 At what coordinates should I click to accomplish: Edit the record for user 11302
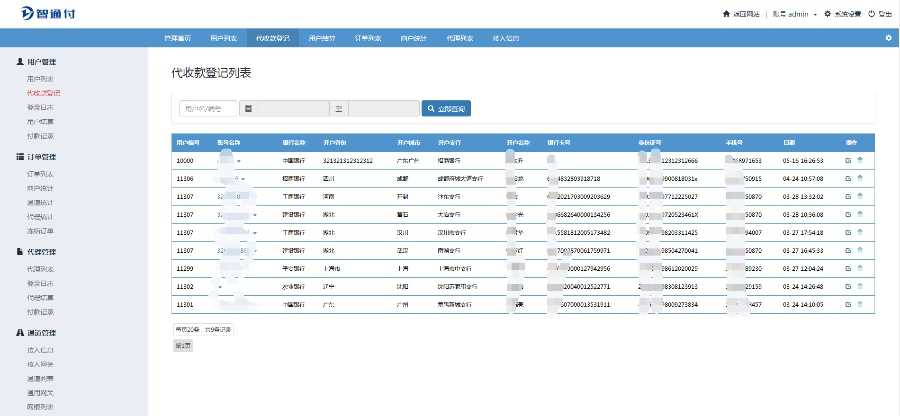click(x=848, y=287)
